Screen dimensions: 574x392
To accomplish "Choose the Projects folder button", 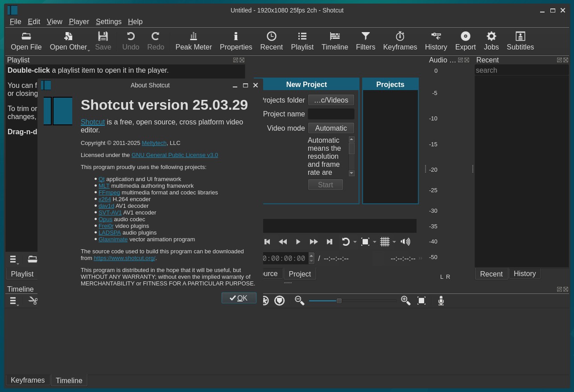I will 331,100.
